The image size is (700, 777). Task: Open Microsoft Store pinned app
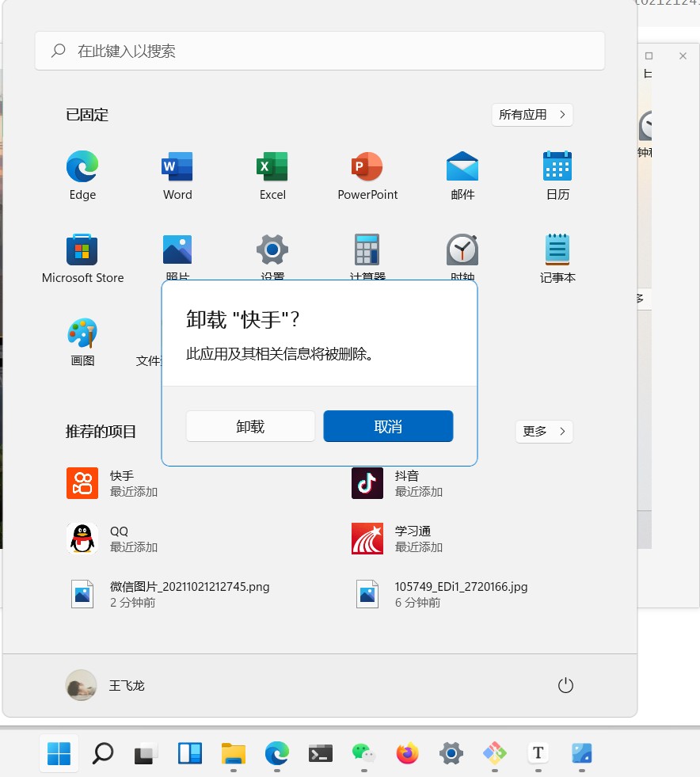point(82,257)
